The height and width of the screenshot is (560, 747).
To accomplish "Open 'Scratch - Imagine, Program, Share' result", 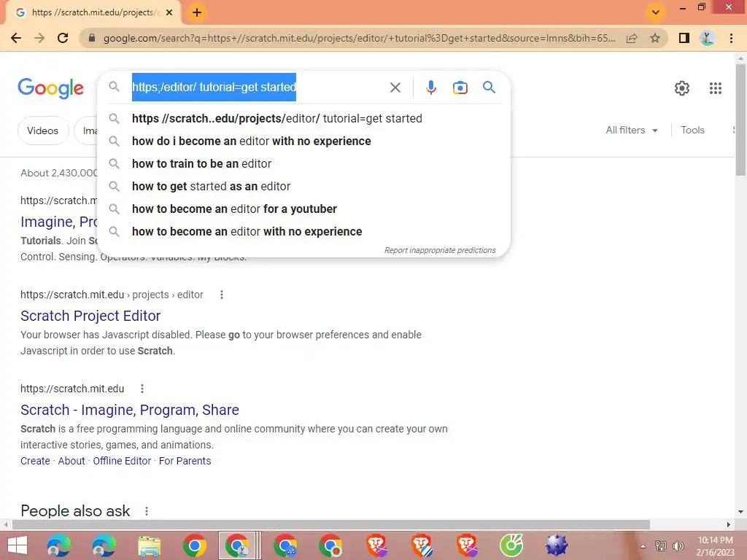I will 130,410.
